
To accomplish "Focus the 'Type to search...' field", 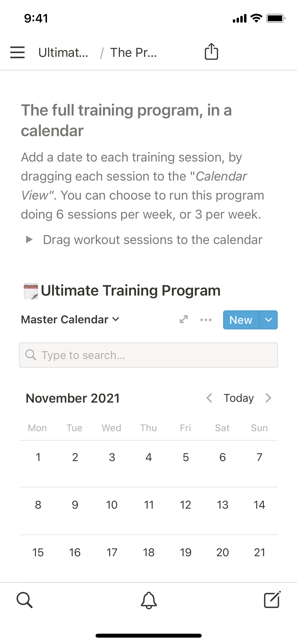I will 148,355.
